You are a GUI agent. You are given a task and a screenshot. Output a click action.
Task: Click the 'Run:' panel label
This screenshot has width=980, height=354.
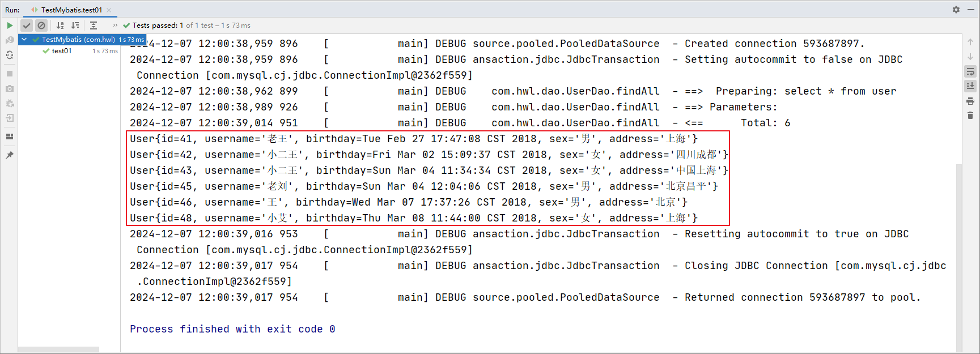pyautogui.click(x=12, y=10)
